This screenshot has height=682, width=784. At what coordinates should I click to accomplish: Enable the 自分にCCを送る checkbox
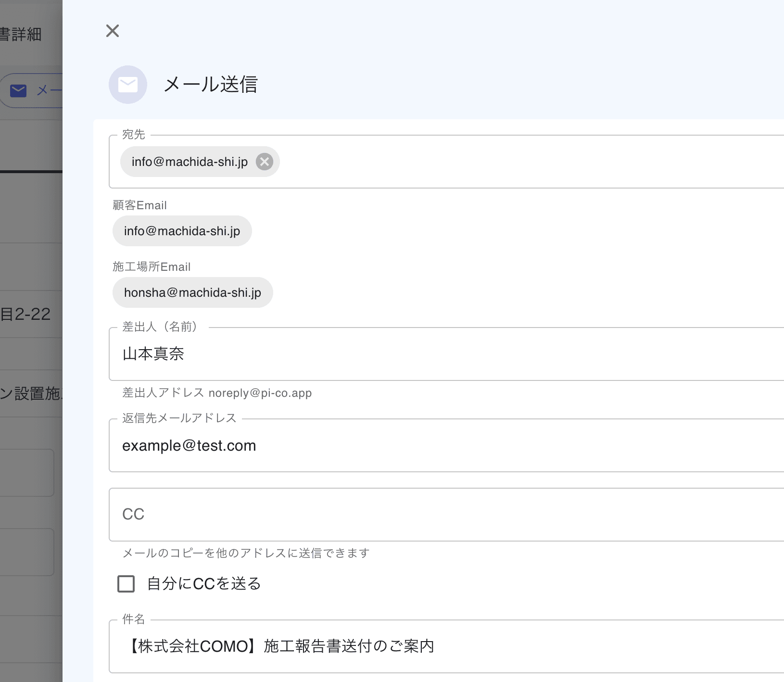pyautogui.click(x=126, y=583)
